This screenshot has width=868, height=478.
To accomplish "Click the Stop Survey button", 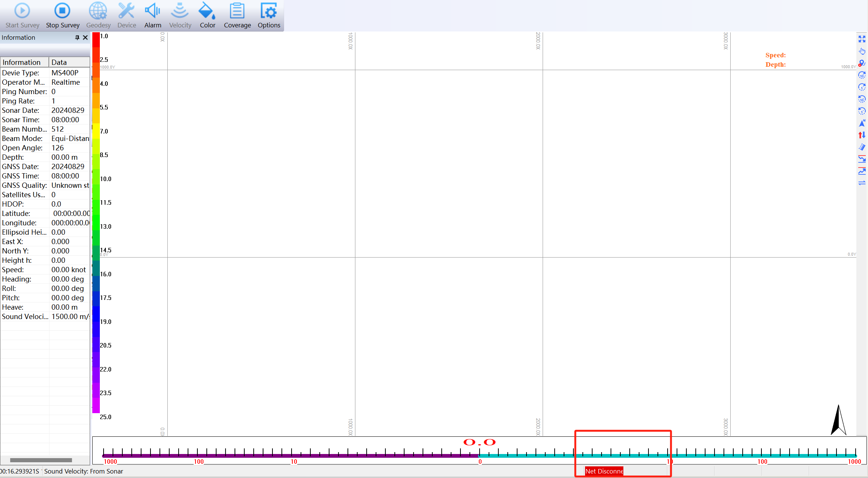I will [63, 15].
